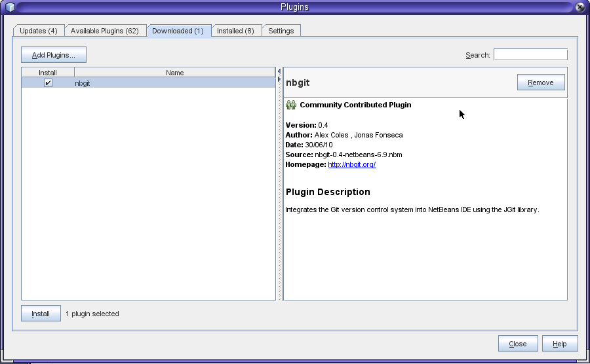Click the Community Contributed Plugin label
Image resolution: width=590 pixels, height=364 pixels.
tap(355, 105)
